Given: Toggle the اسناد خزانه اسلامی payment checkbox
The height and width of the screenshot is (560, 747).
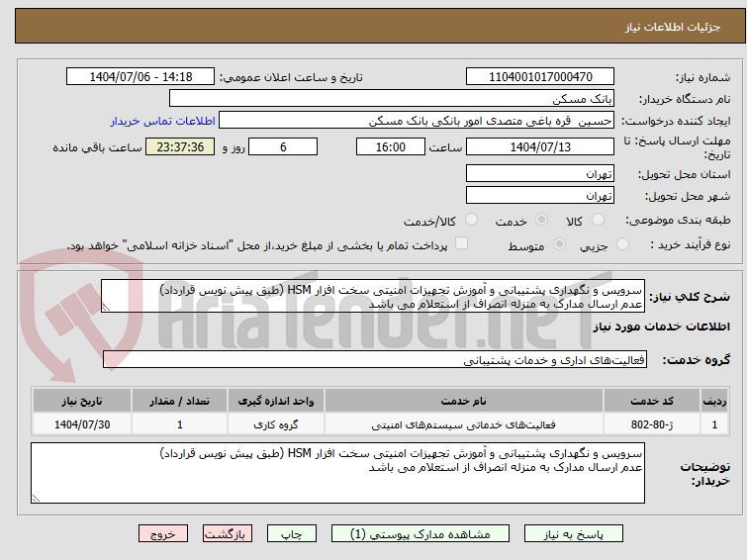Looking at the screenshot, I should (x=461, y=243).
